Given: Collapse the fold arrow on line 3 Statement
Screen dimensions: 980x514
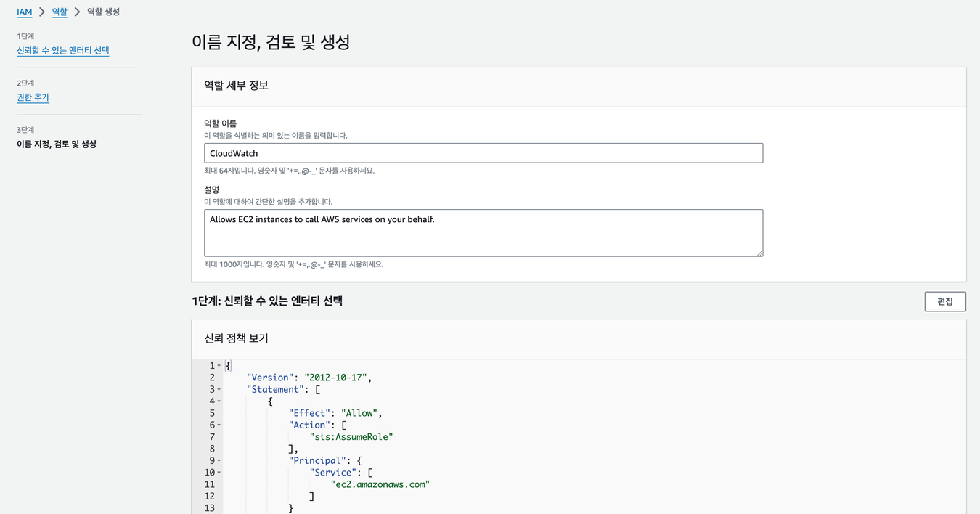Looking at the screenshot, I should 219,390.
